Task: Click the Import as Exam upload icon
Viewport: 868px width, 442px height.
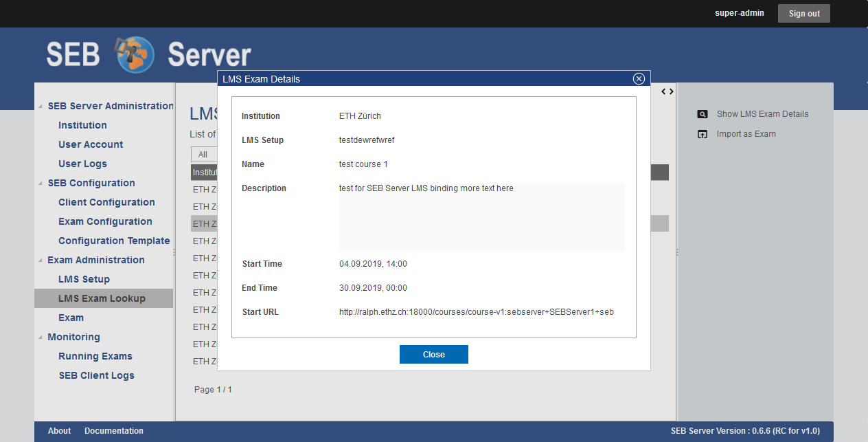Action: tap(702, 134)
